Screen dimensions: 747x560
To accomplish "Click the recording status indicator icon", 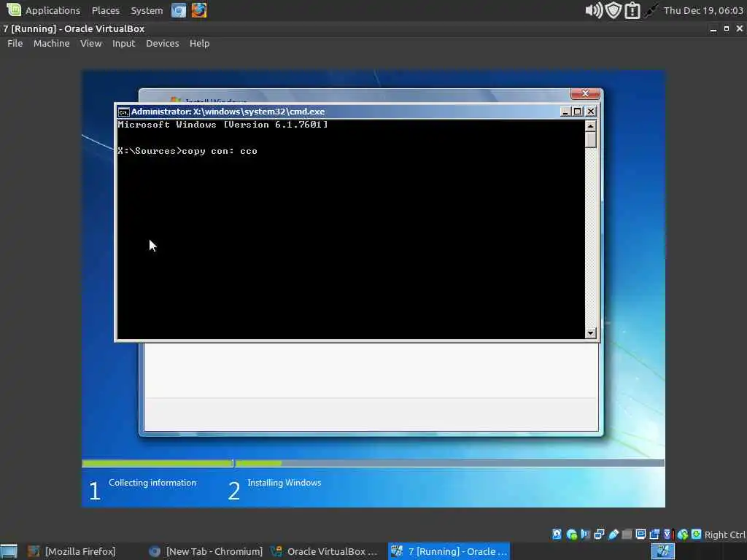I will [654, 534].
